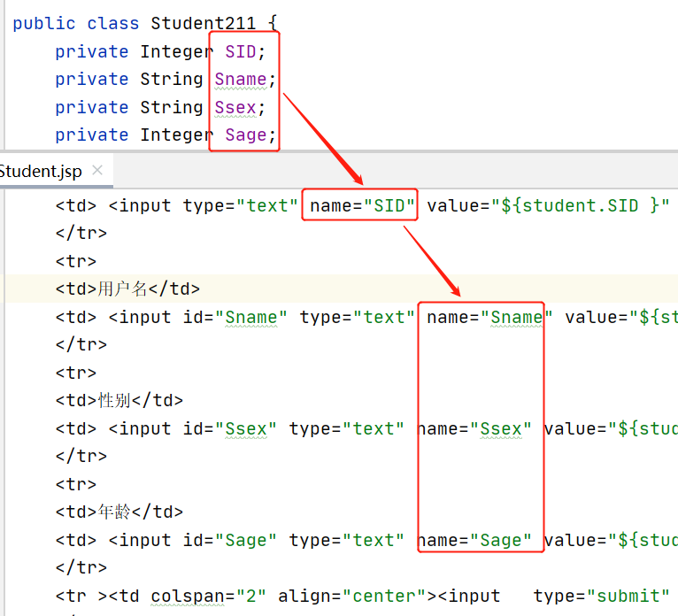
Task: Click the id="Sname" attribute
Action: (x=235, y=318)
